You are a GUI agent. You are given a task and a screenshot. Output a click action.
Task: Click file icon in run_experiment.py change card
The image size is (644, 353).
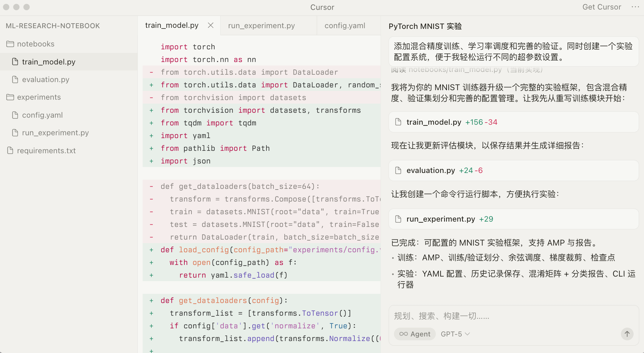pos(398,219)
